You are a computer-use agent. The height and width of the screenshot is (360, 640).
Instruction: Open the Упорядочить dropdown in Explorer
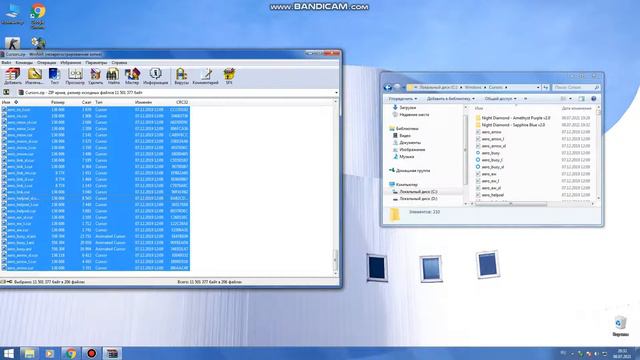coord(402,99)
